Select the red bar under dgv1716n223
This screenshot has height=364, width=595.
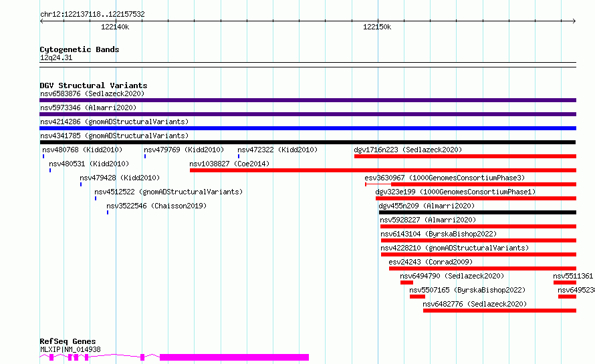(x=465, y=156)
